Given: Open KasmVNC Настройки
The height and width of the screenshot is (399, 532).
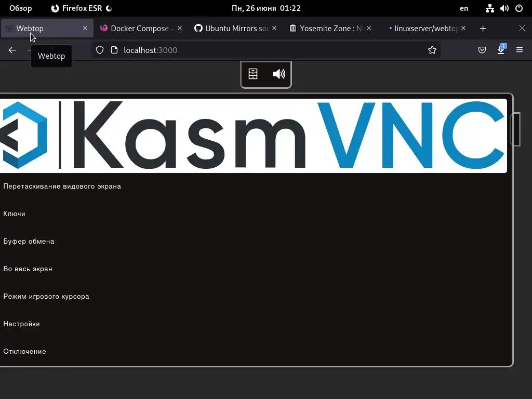Looking at the screenshot, I should point(21,324).
